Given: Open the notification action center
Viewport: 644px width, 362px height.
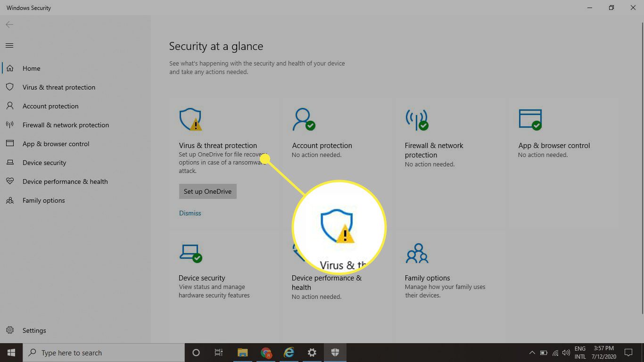Looking at the screenshot, I should point(628,353).
